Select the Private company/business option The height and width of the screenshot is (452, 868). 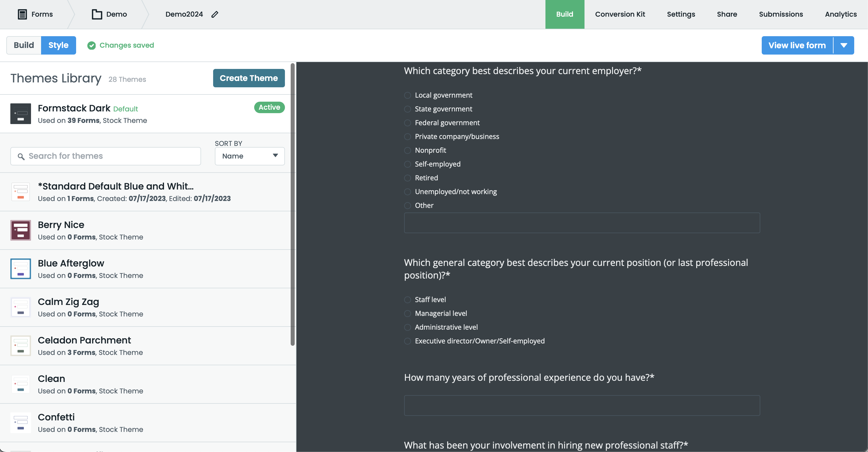click(407, 137)
